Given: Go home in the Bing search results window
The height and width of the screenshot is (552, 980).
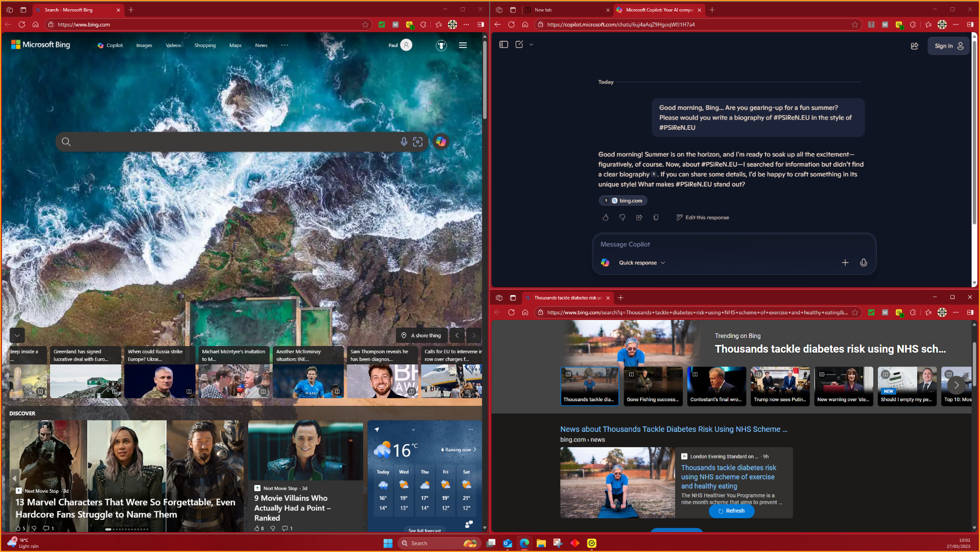Looking at the screenshot, I should 525,312.
